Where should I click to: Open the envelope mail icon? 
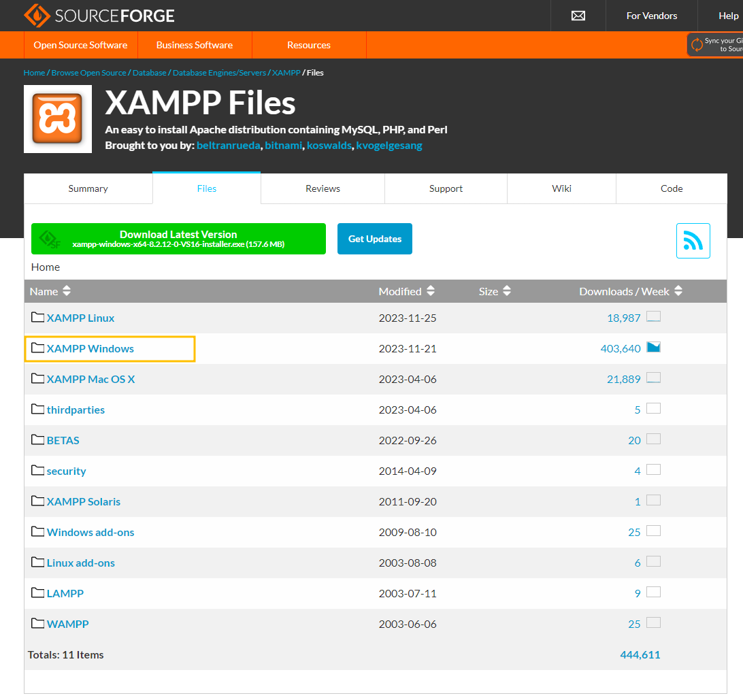pyautogui.click(x=578, y=15)
